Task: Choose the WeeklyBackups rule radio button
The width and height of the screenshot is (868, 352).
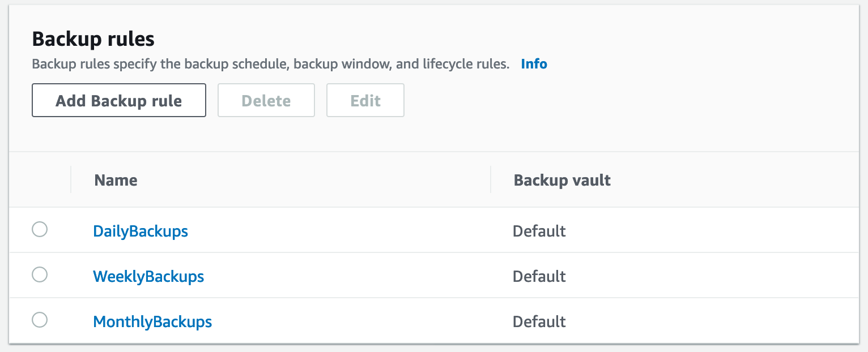Action: click(40, 275)
